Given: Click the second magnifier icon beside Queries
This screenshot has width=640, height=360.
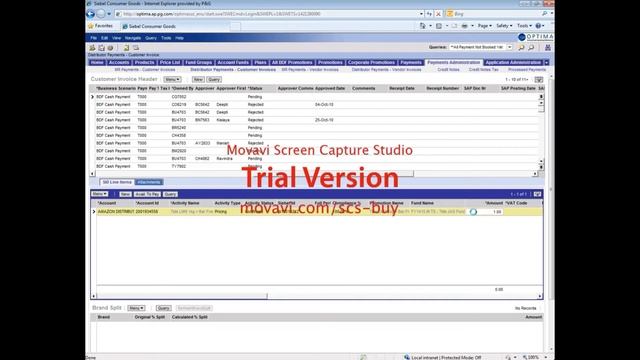Looking at the screenshot, I should (x=531, y=48).
